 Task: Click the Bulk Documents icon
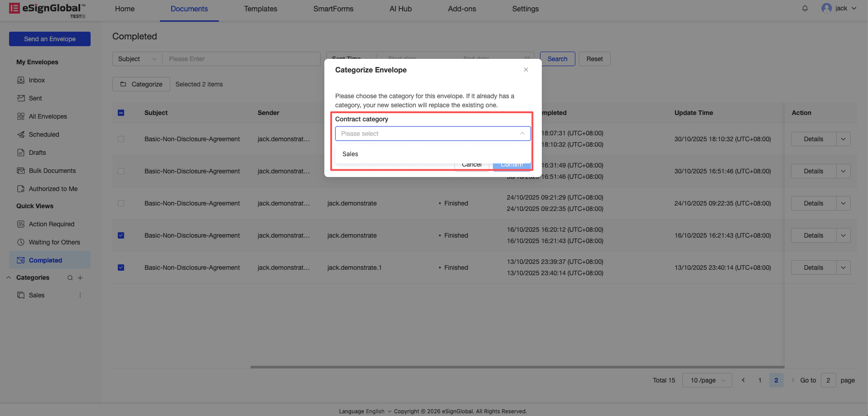click(x=21, y=171)
